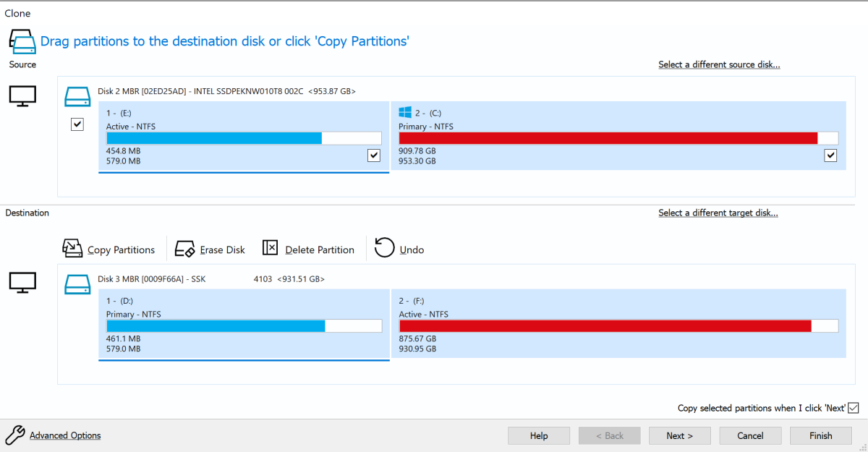This screenshot has width=868, height=452.
Task: Click the Delete Partition icon
Action: point(270,248)
